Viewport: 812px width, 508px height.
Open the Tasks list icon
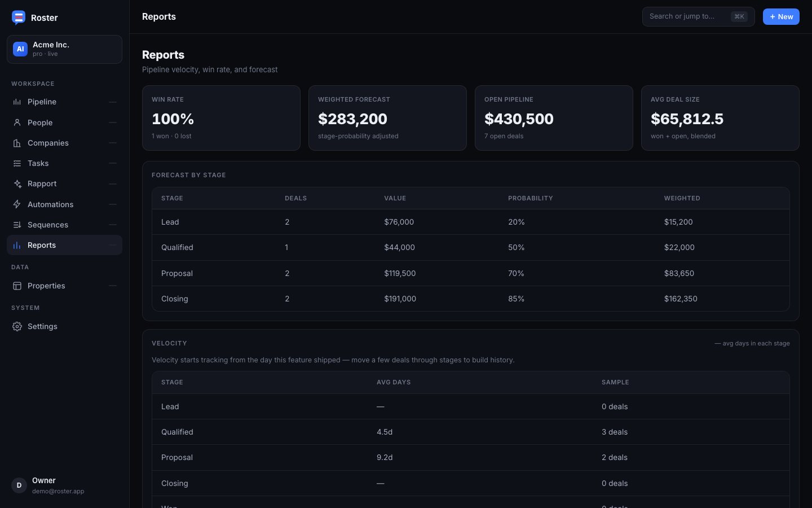coord(17,163)
